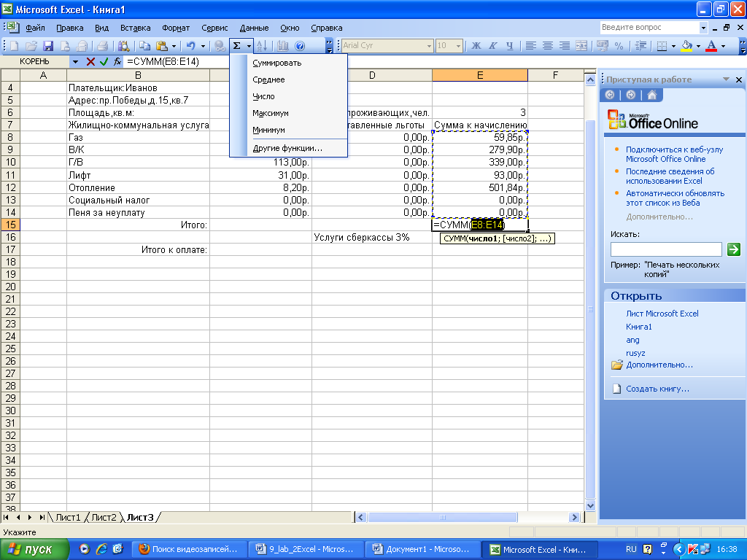Open the Вставка menu
Screen dimensions: 747x560
(135, 28)
